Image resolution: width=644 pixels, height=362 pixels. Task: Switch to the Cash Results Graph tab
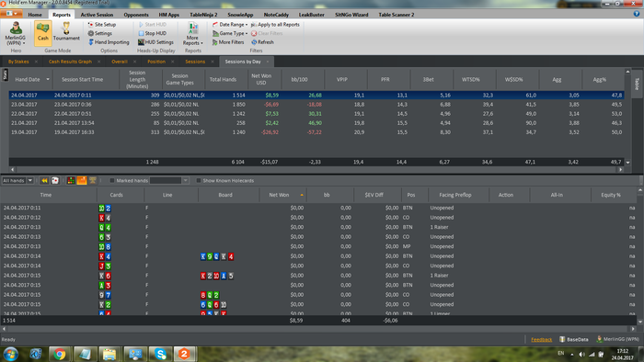70,62
